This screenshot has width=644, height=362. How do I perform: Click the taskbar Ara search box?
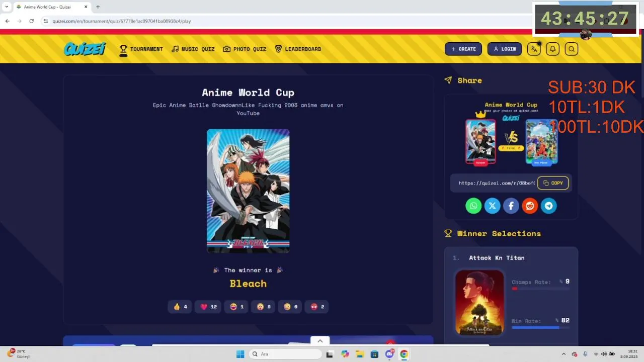coord(285,354)
